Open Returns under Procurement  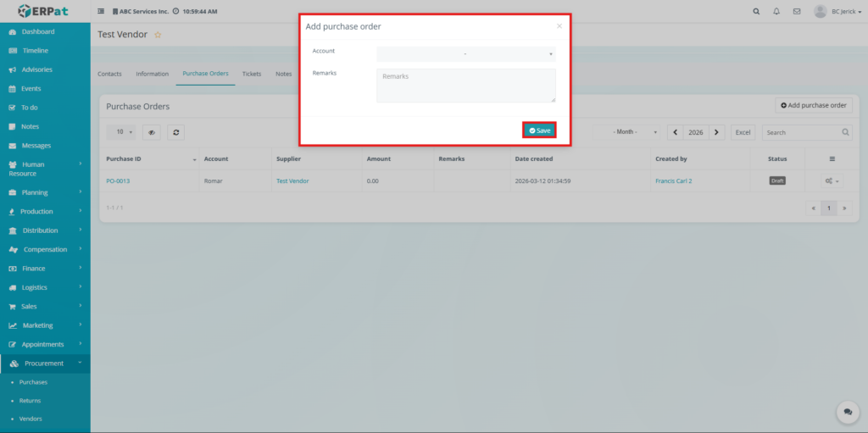[30, 400]
